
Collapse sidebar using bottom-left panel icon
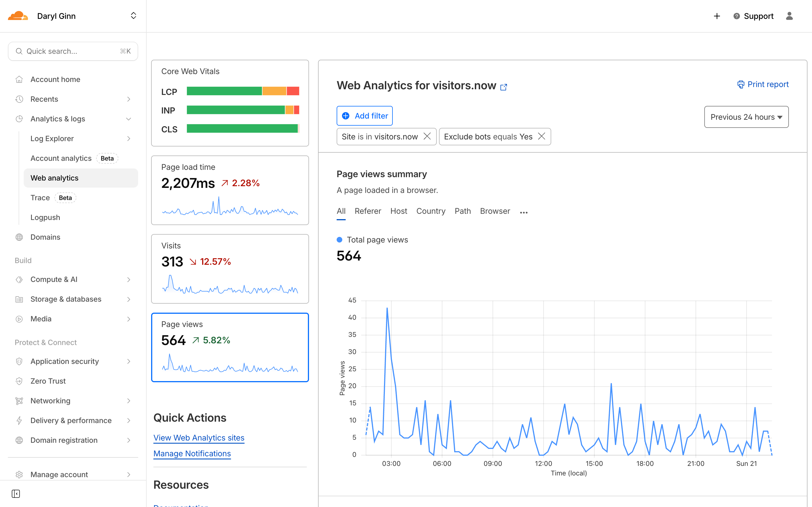(x=16, y=493)
